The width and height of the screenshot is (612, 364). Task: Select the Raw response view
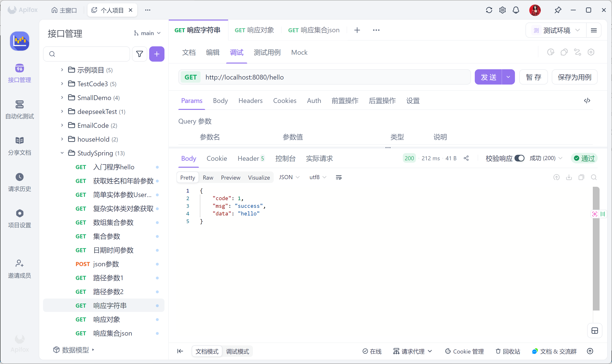208,177
